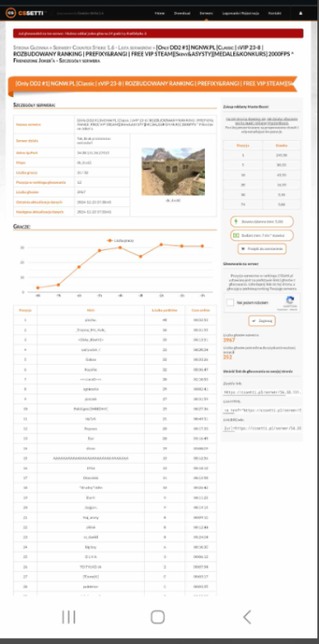
Task: Open Logowanie / Rejestracja menu item
Action: pos(241,13)
